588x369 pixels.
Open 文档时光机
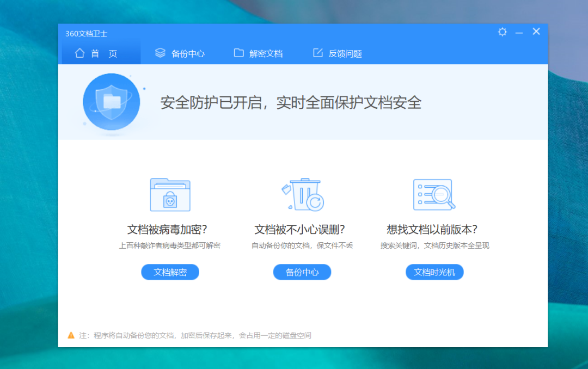pos(434,272)
